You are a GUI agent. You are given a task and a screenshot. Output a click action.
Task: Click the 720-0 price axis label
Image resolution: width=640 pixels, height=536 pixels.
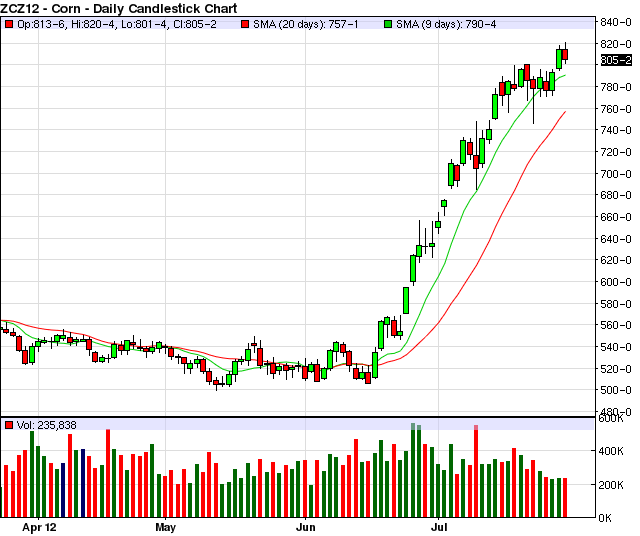coord(616,152)
